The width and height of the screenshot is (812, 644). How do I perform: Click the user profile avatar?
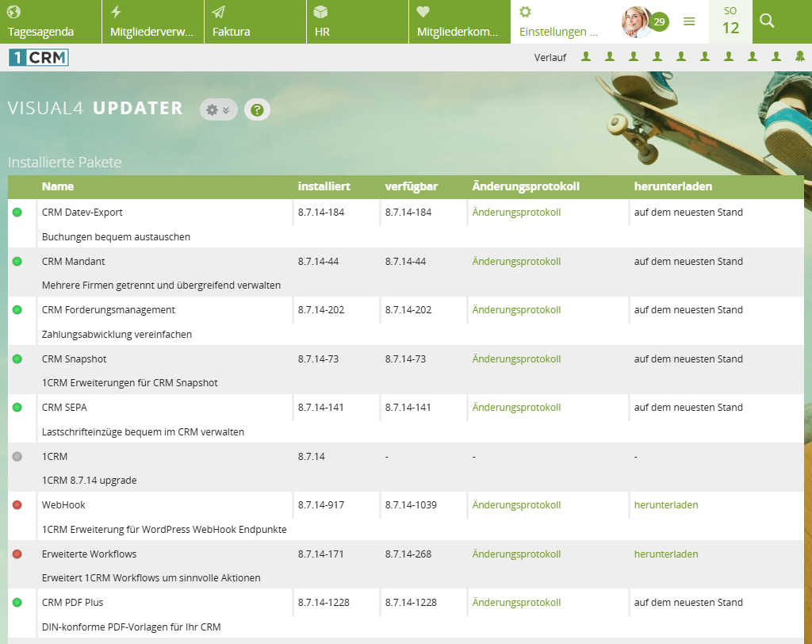(635, 21)
